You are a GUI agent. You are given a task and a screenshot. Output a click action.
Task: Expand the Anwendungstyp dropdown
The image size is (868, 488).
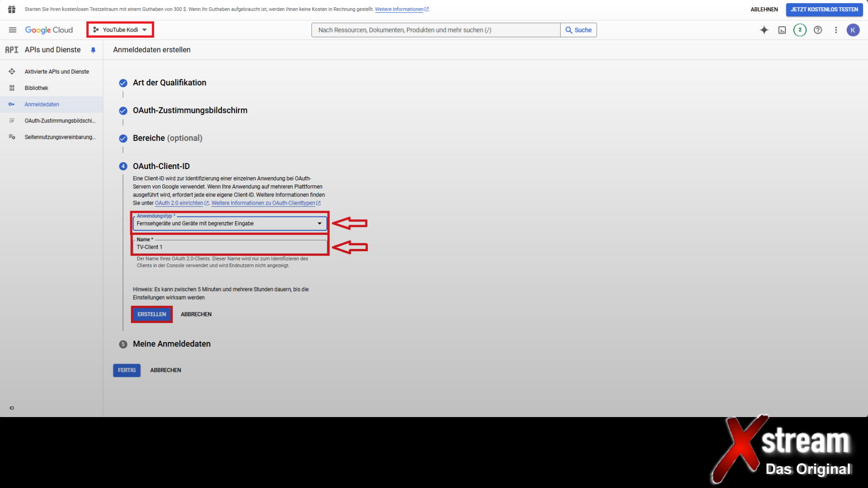pos(230,223)
